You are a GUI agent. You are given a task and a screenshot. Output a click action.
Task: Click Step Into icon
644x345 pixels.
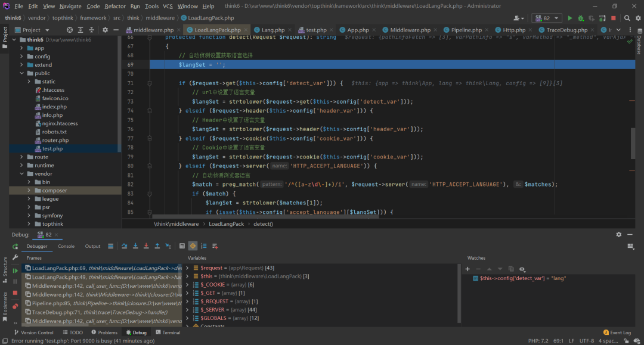pyautogui.click(x=135, y=246)
